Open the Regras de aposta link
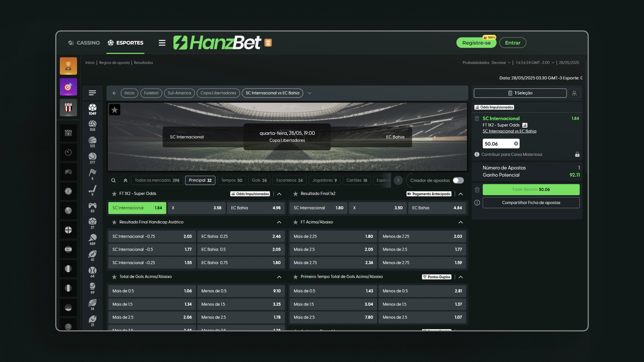This screenshot has height=362, width=644. click(114, 63)
